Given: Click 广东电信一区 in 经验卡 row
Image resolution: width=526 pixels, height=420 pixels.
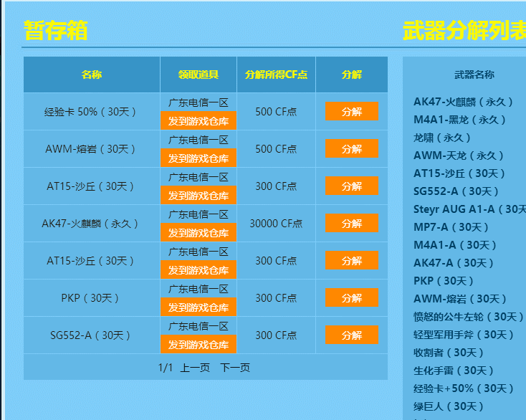Looking at the screenshot, I should pos(199,102).
